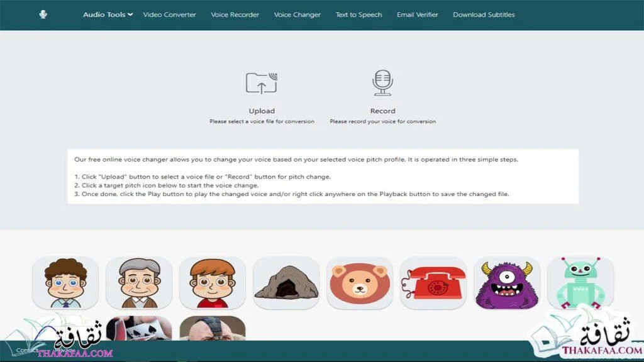Open the Email Verifier tool
Image resolution: width=644 pixels, height=362 pixels.
click(x=418, y=14)
